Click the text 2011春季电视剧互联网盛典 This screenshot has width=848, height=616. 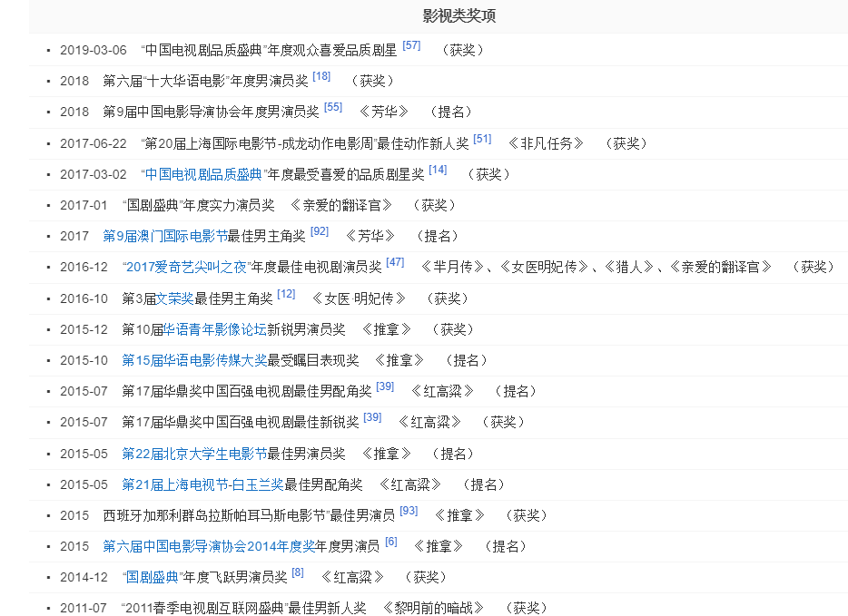pyautogui.click(x=204, y=608)
